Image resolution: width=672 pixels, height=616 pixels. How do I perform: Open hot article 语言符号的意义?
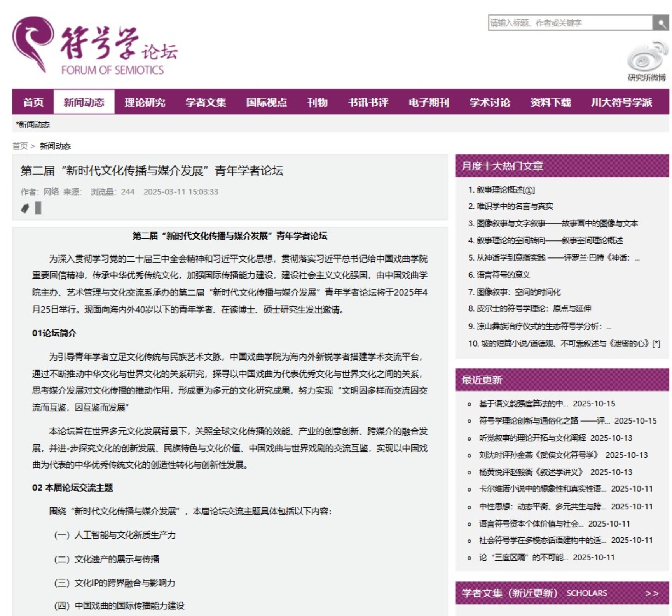click(503, 275)
